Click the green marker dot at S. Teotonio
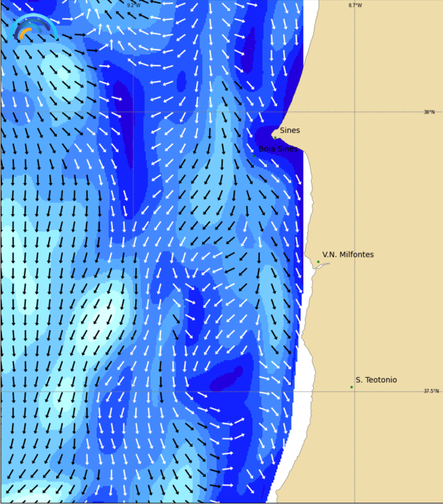 [x=351, y=387]
